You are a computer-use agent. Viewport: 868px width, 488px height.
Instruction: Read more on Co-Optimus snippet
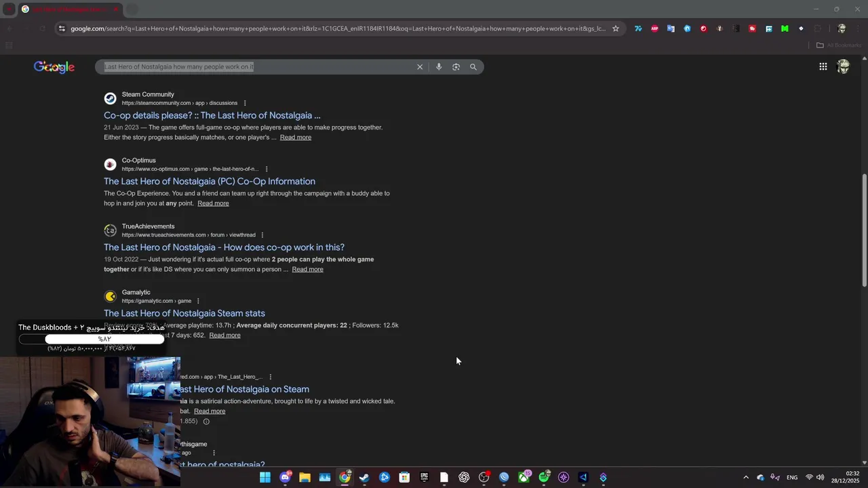[213, 203]
